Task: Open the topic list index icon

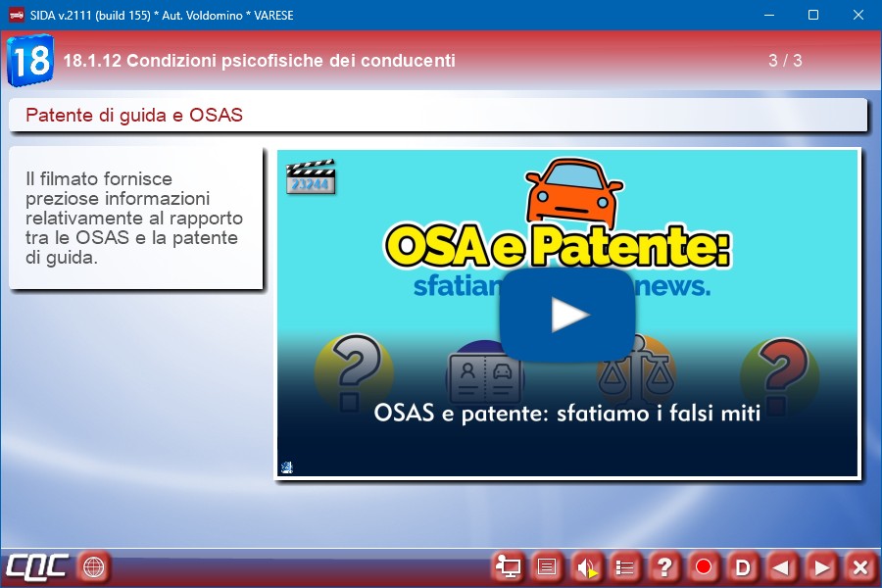Action: 625,566
